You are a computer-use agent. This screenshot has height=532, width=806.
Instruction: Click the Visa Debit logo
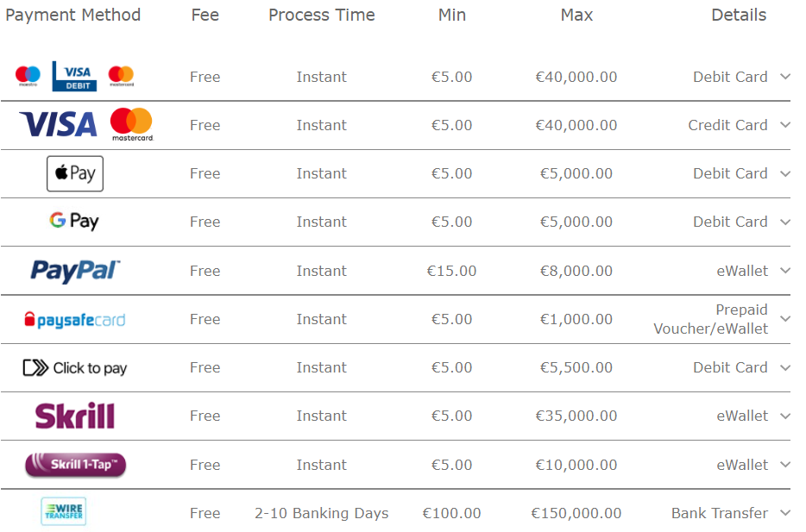(x=74, y=76)
